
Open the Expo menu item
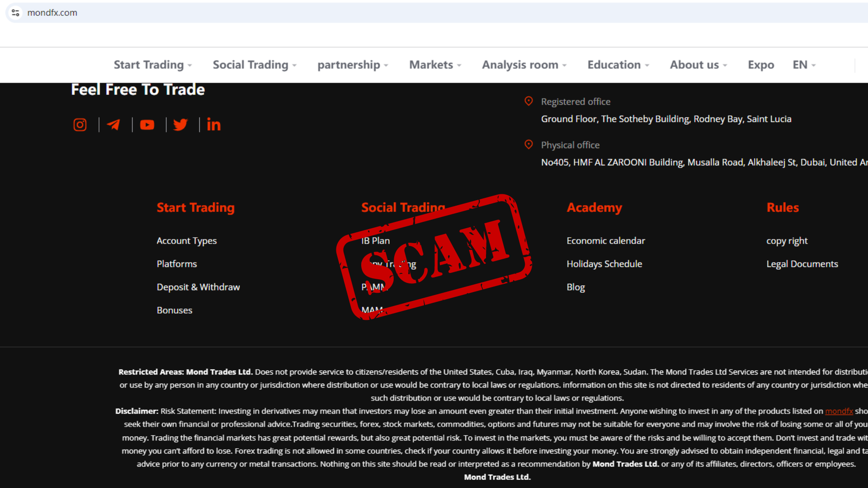tap(761, 65)
